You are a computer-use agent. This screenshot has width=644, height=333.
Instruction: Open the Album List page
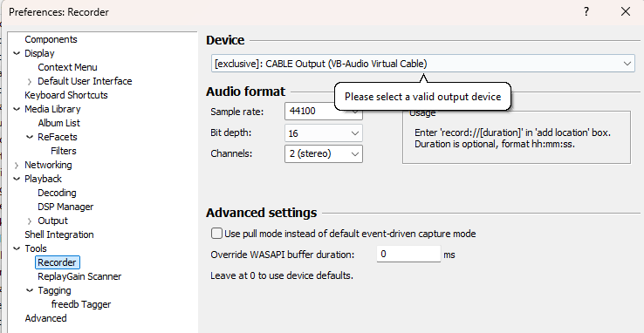click(x=58, y=123)
